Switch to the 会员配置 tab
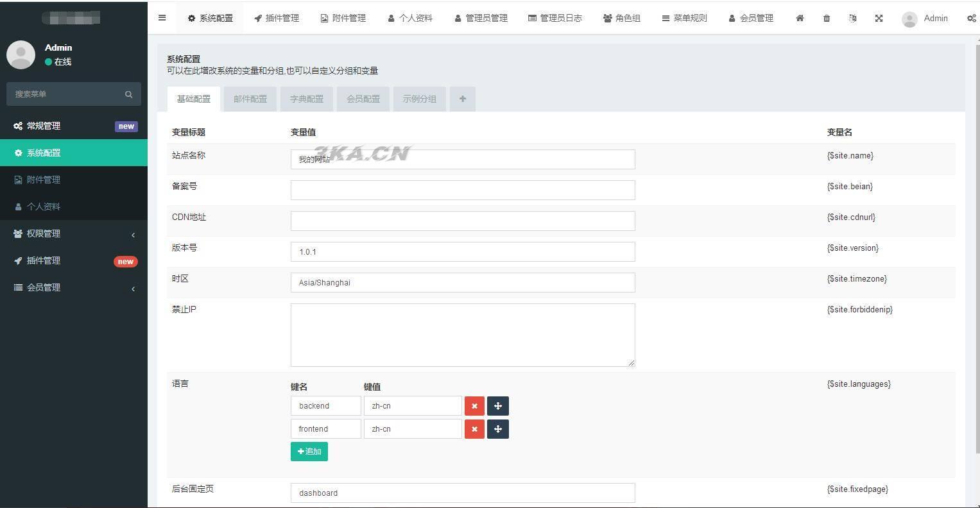Image resolution: width=980 pixels, height=508 pixels. [363, 99]
